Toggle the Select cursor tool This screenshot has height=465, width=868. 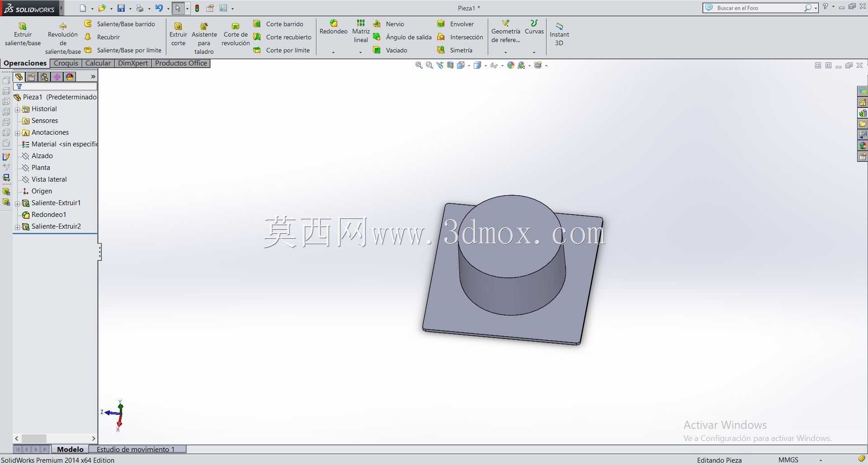[x=178, y=8]
